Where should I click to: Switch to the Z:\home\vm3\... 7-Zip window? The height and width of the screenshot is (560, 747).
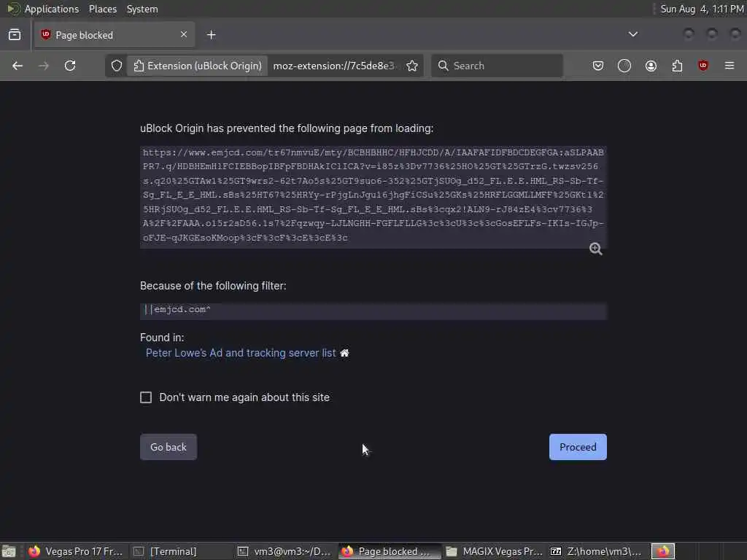pyautogui.click(x=597, y=551)
